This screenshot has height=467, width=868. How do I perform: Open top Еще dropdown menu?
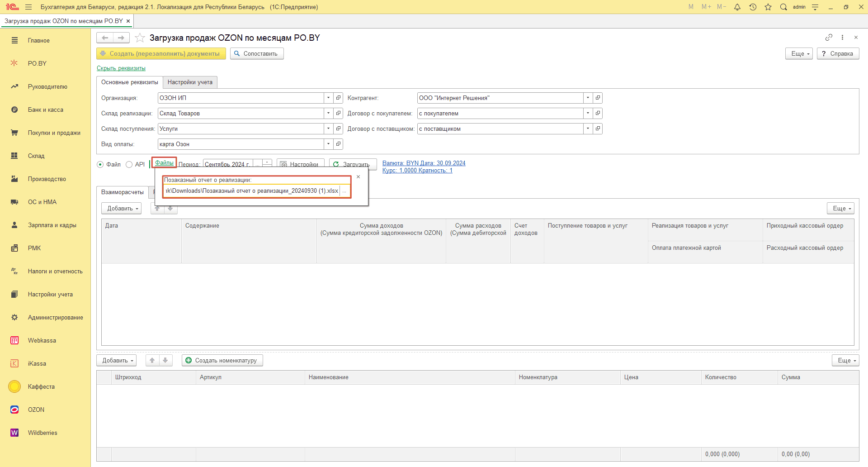click(x=799, y=53)
